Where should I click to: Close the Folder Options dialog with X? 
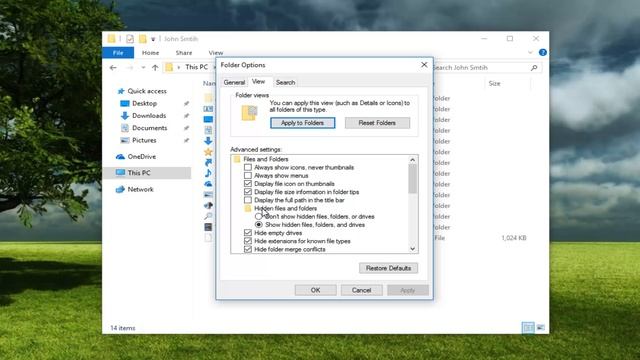click(x=424, y=65)
